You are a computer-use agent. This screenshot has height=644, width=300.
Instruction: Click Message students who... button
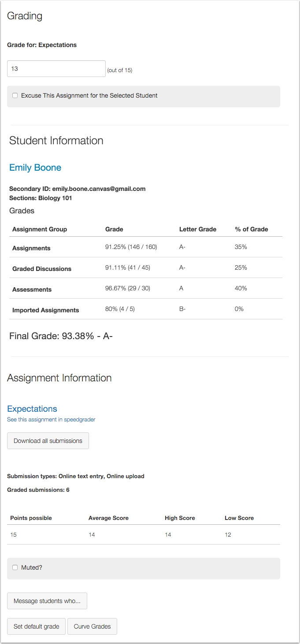pyautogui.click(x=47, y=601)
